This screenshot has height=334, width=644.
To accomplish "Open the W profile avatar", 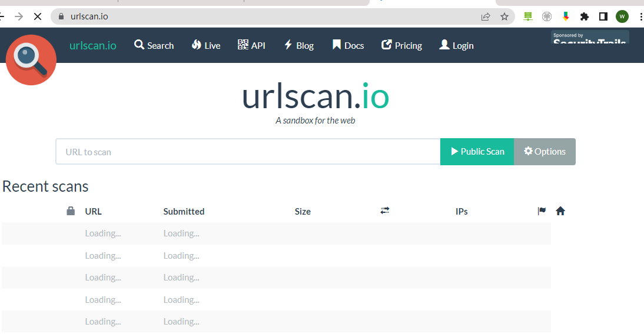I will [622, 16].
